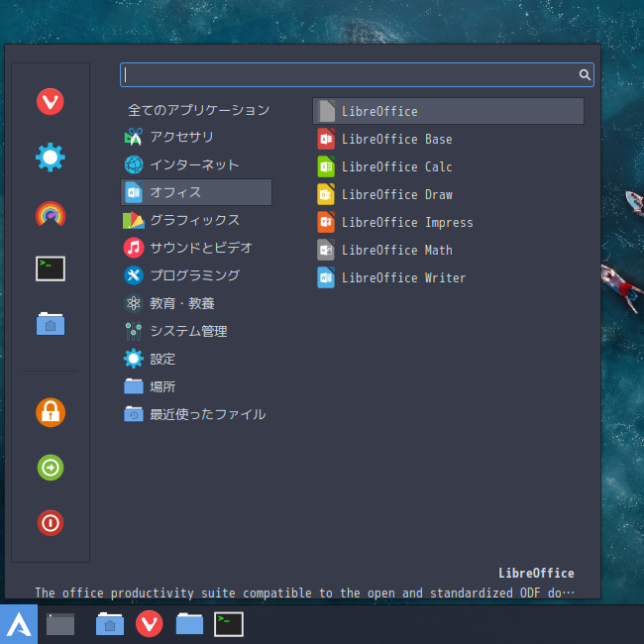The width and height of the screenshot is (644, 644).
Task: Click the 教育・教養 atom icon
Action: pyautogui.click(x=134, y=303)
